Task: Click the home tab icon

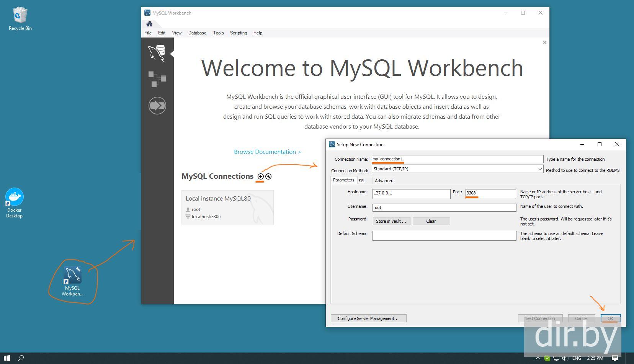Action: pyautogui.click(x=149, y=24)
